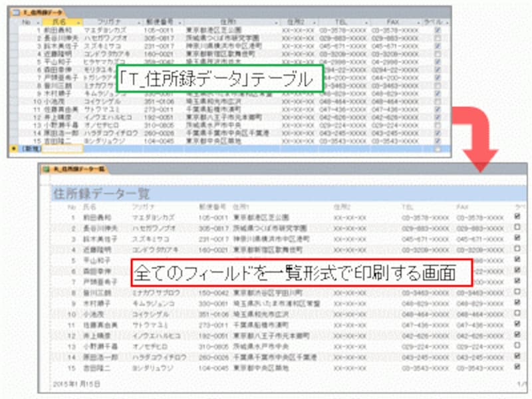
Task: Click ハセガワノブオ in the table
Action: (106, 38)
